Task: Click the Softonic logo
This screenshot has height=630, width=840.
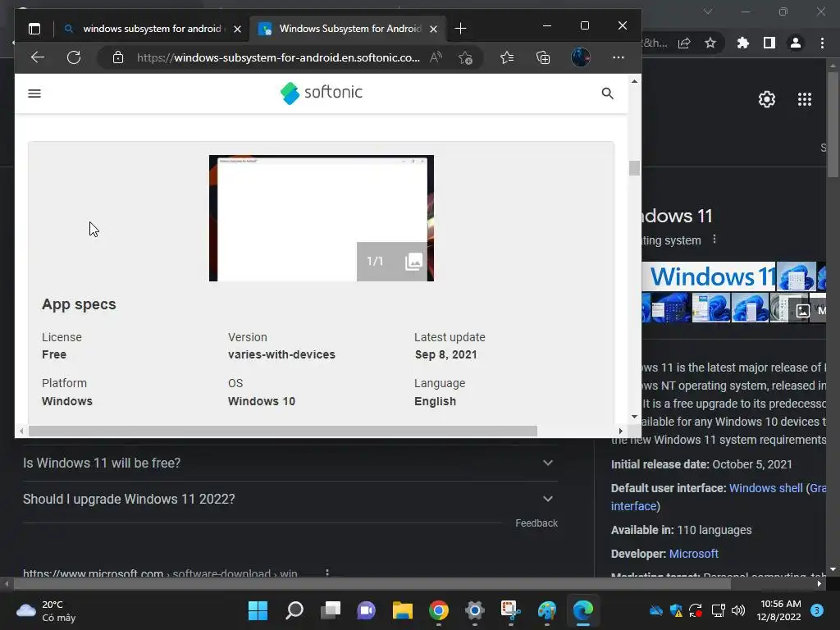Action: (x=322, y=94)
